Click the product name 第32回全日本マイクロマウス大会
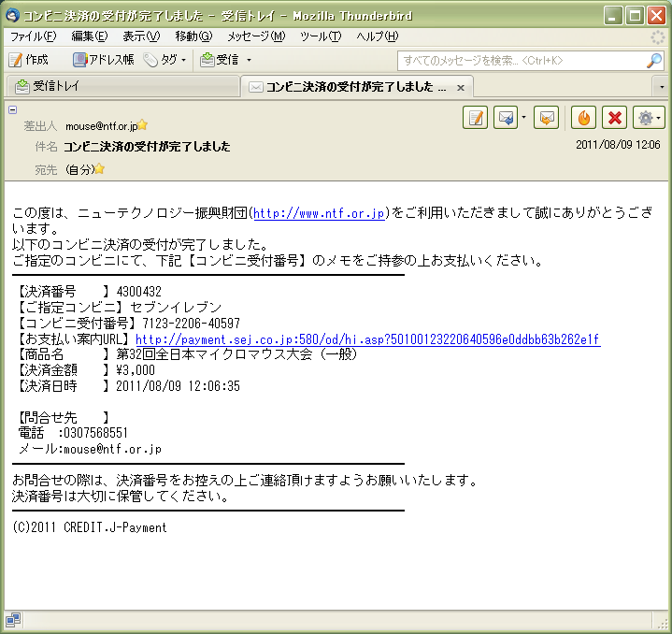 coord(214,354)
